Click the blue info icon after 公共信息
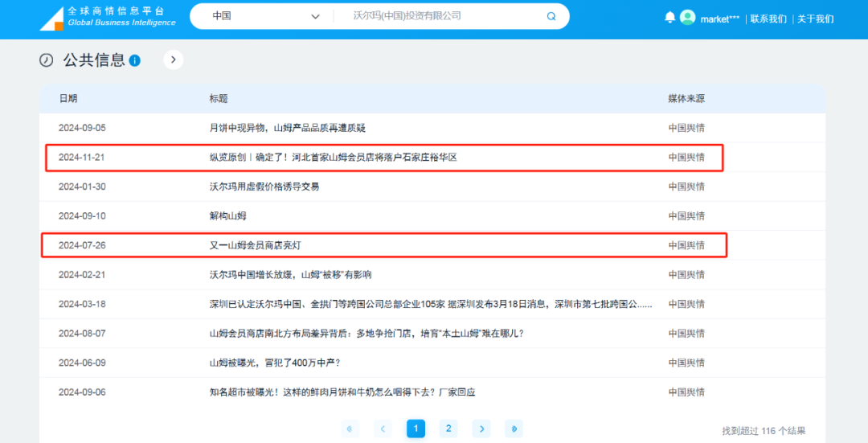Screen dimensions: 868x443 [x=134, y=60]
